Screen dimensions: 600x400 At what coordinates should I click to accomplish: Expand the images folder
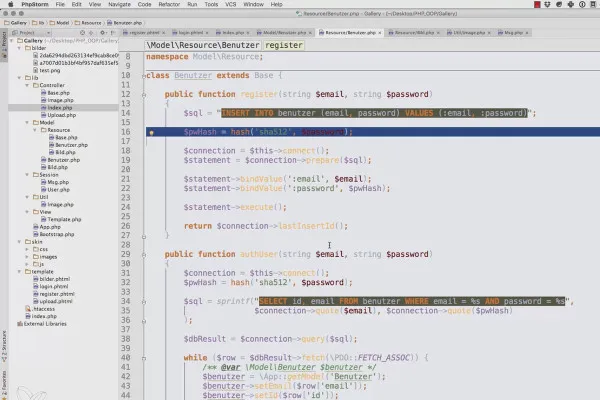click(27, 257)
